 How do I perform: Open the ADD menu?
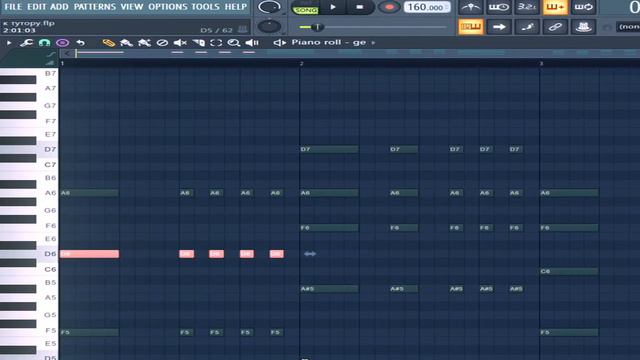(x=59, y=7)
